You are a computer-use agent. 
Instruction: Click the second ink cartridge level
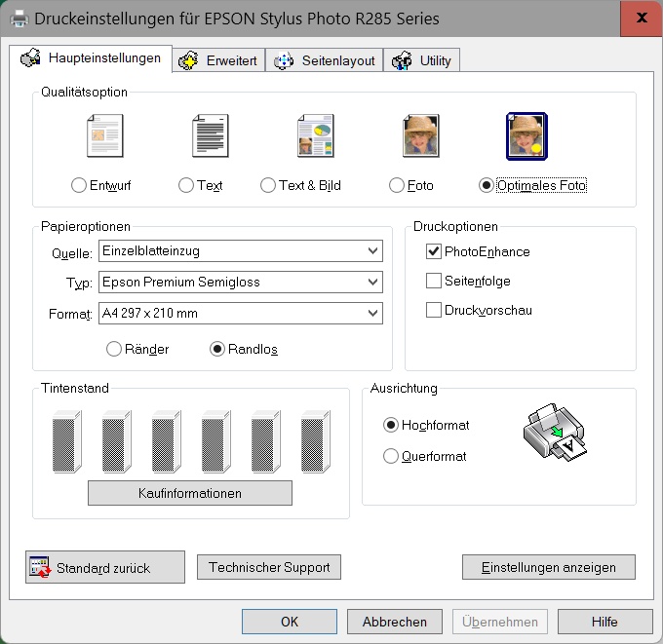coord(117,441)
